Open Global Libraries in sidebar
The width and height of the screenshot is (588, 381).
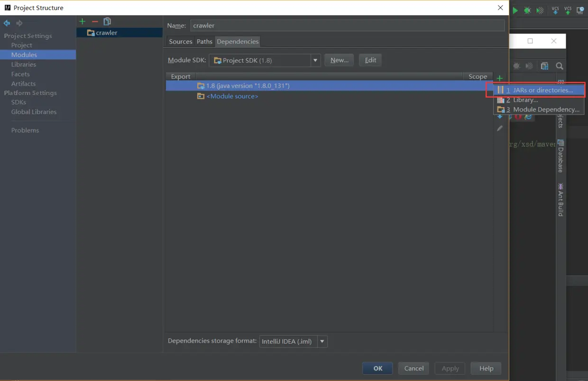(x=34, y=112)
